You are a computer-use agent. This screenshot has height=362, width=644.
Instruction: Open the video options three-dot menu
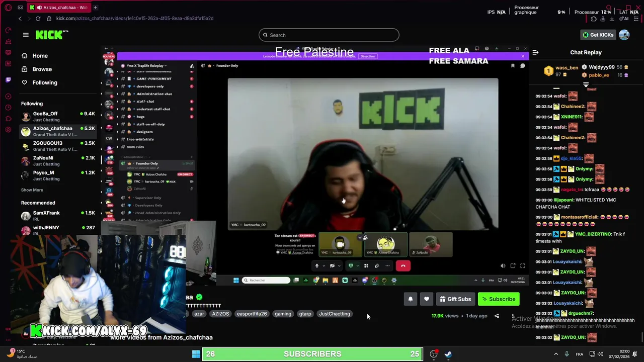click(x=513, y=316)
